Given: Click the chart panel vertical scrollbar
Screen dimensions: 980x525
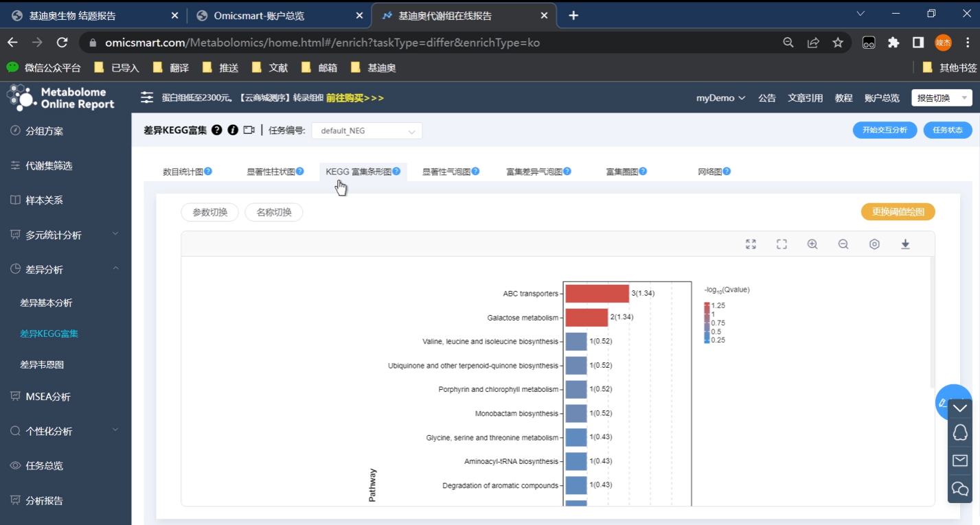Looking at the screenshot, I should coord(932,323).
